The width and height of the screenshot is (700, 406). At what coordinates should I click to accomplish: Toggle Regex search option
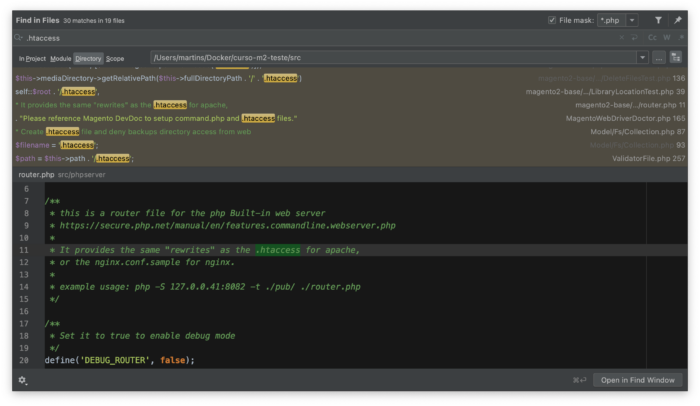[x=681, y=38]
